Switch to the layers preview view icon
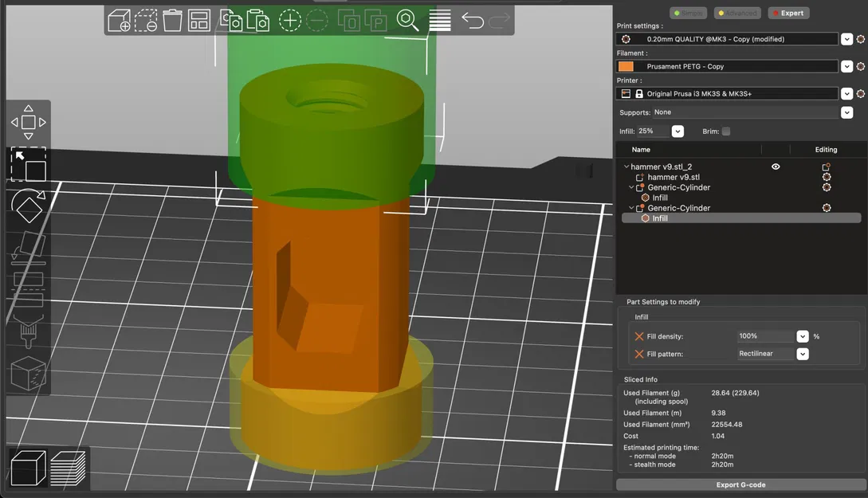This screenshot has height=498, width=868. (68, 469)
